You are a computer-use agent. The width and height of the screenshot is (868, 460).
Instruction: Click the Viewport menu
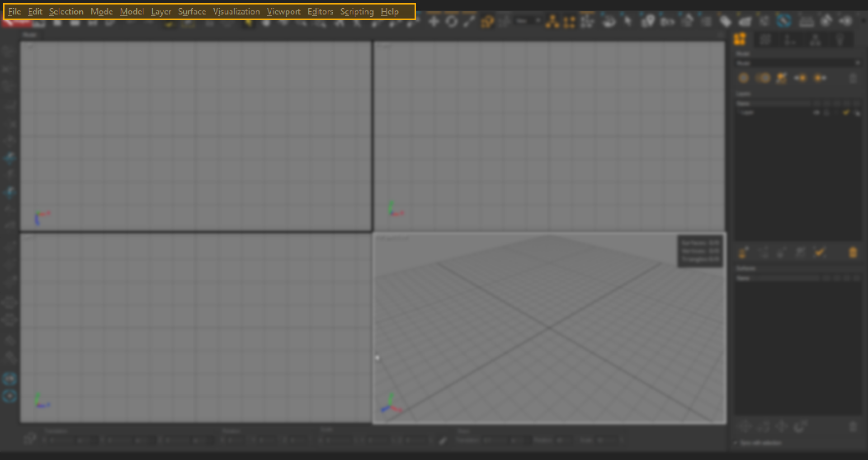pos(283,12)
